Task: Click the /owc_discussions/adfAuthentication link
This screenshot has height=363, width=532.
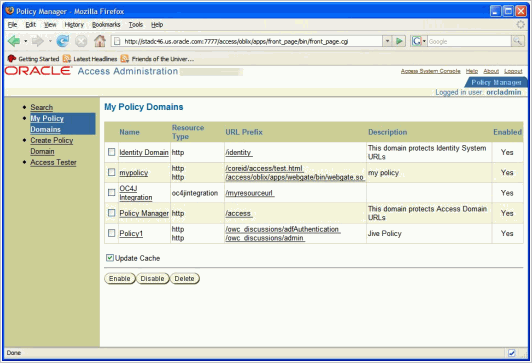Action: pos(283,229)
